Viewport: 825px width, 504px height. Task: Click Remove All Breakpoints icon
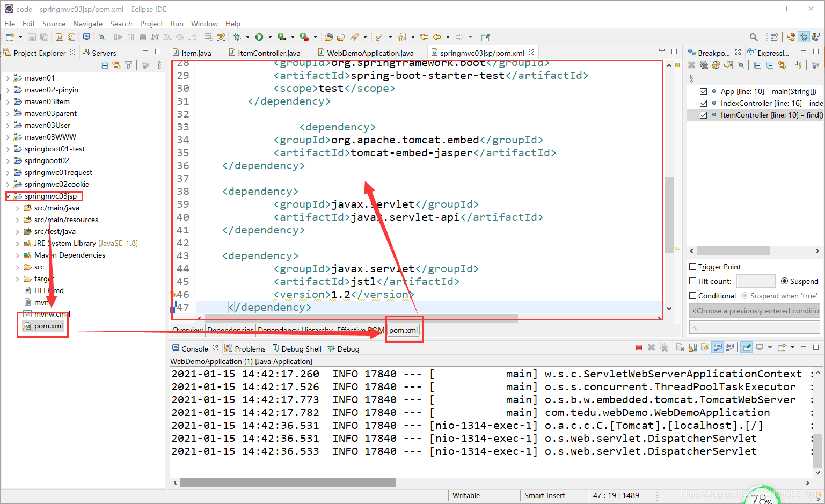(703, 65)
